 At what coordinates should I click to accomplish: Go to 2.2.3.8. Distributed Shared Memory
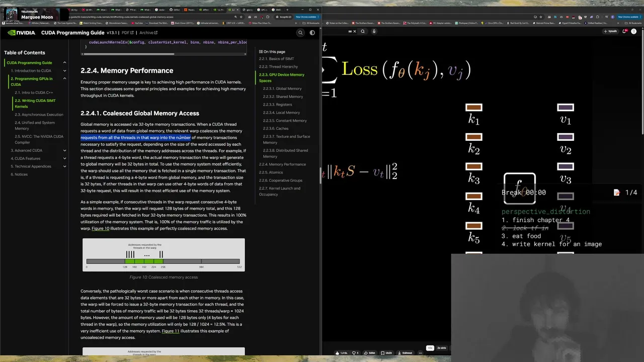(x=285, y=153)
